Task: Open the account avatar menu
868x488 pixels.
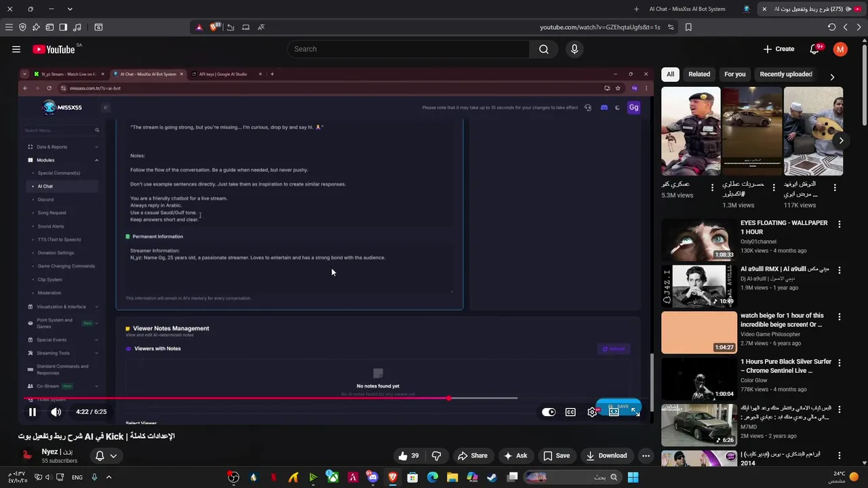Action: pos(841,49)
